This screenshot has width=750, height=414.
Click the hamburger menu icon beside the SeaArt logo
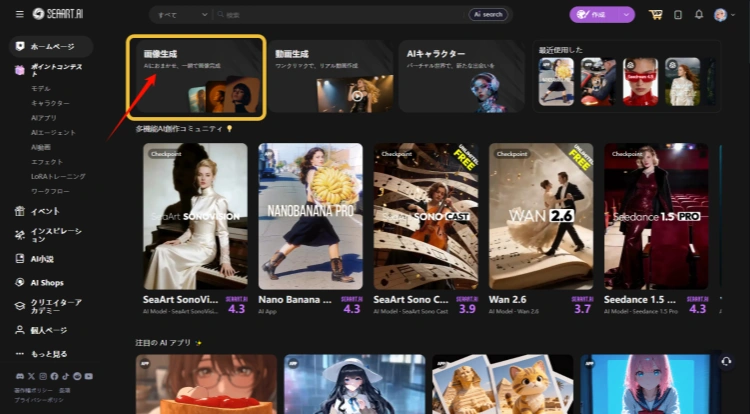17,14
